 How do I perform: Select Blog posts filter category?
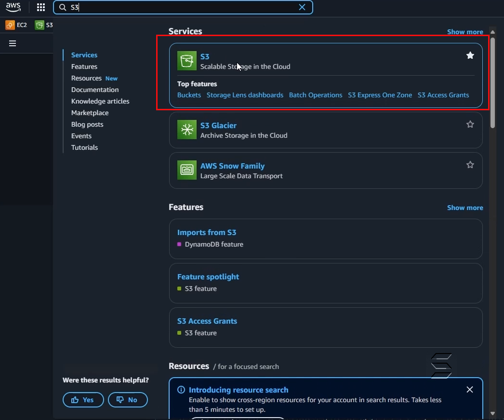87,124
